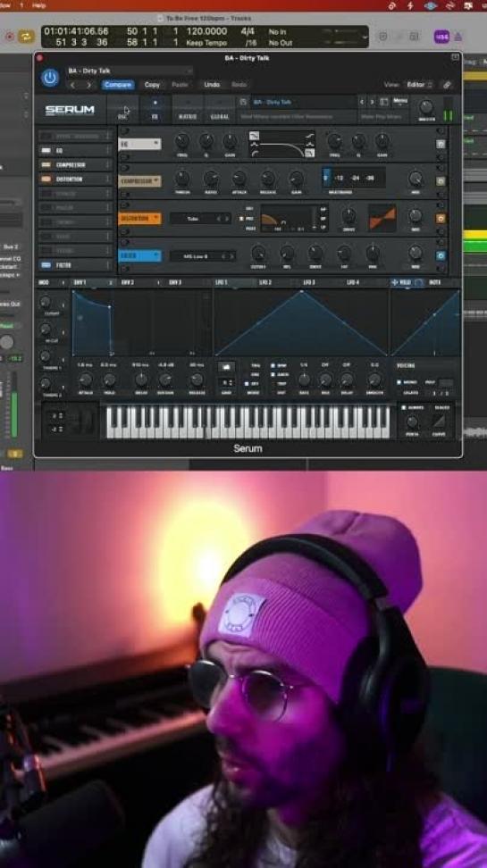Image resolution: width=487 pixels, height=868 pixels.
Task: Open the GLOBAL tab
Action: (x=220, y=110)
